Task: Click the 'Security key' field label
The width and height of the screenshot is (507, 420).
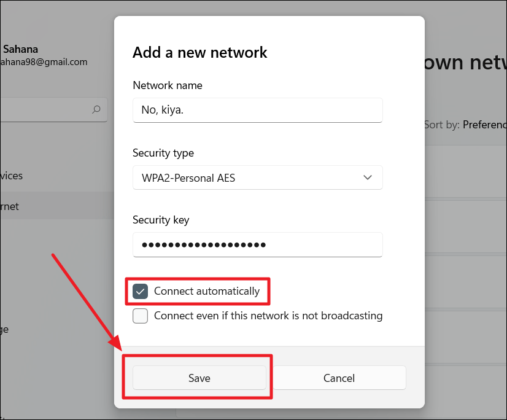Action: [x=161, y=220]
